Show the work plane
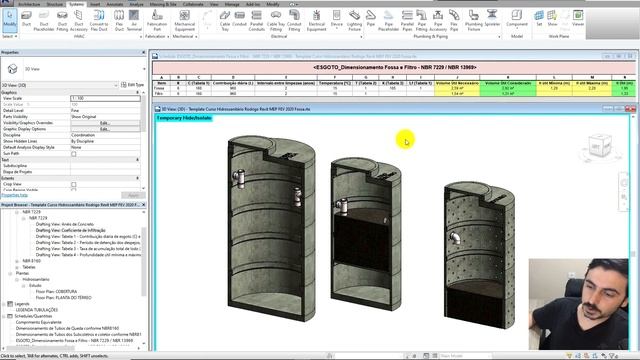 point(552,19)
